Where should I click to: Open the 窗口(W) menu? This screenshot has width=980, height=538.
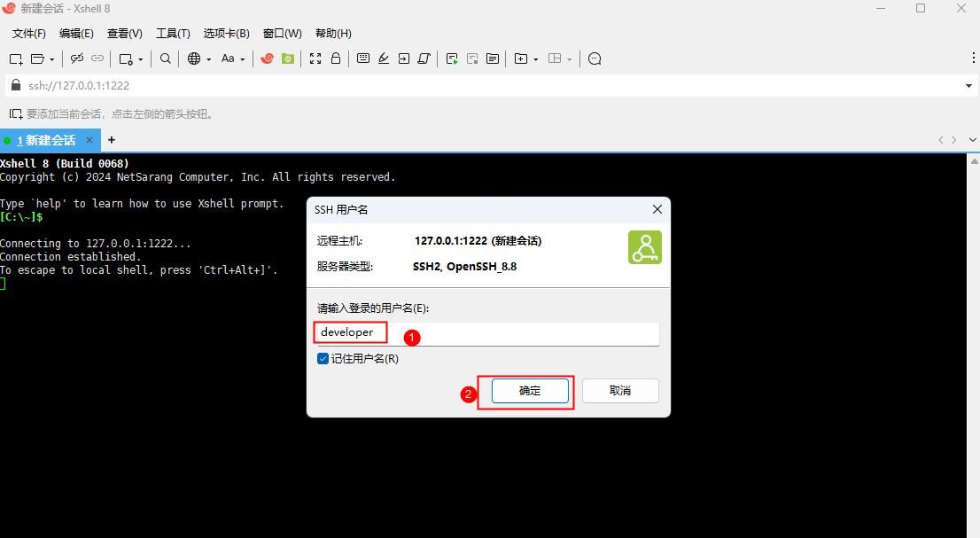coord(282,33)
